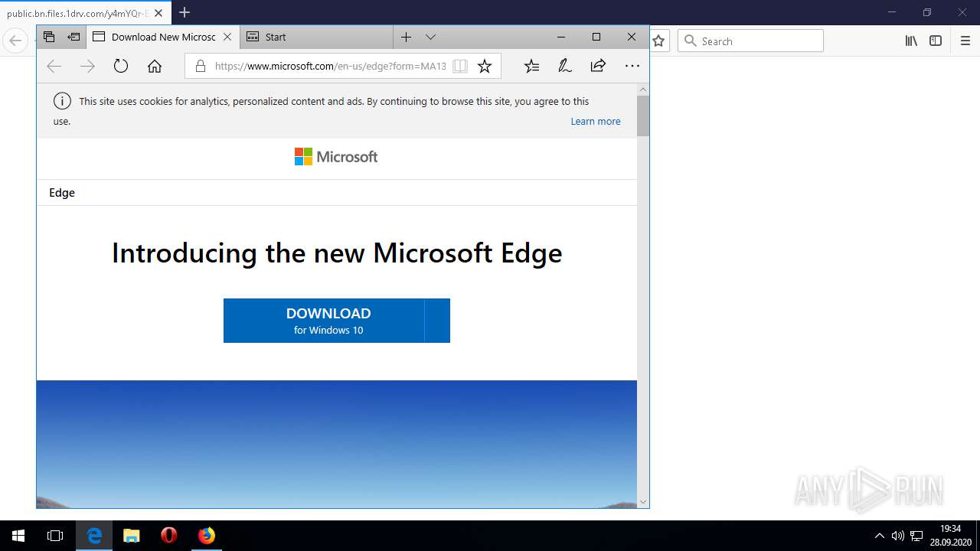This screenshot has width=980, height=551.
Task: Bookmark page star in Firefox
Action: click(658, 41)
